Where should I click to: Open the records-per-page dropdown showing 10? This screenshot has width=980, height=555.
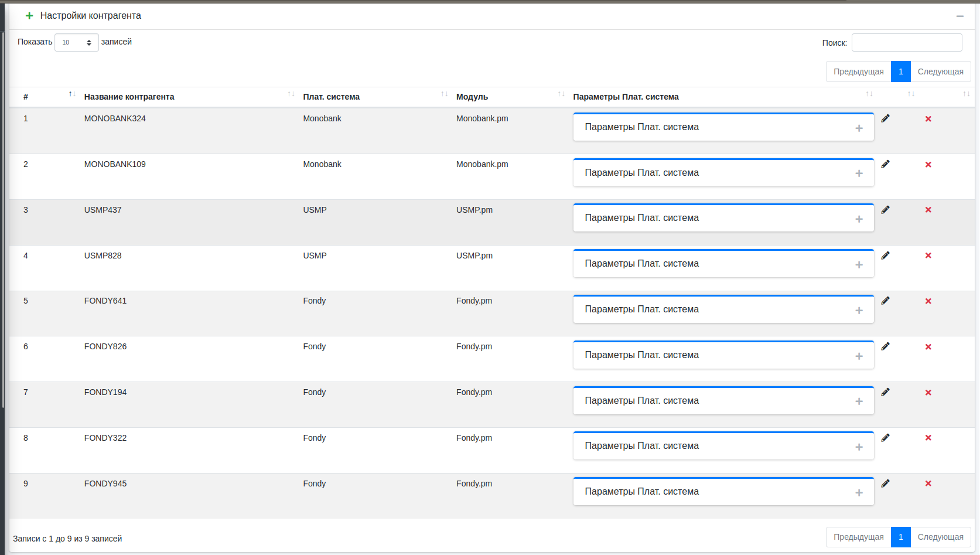point(77,42)
